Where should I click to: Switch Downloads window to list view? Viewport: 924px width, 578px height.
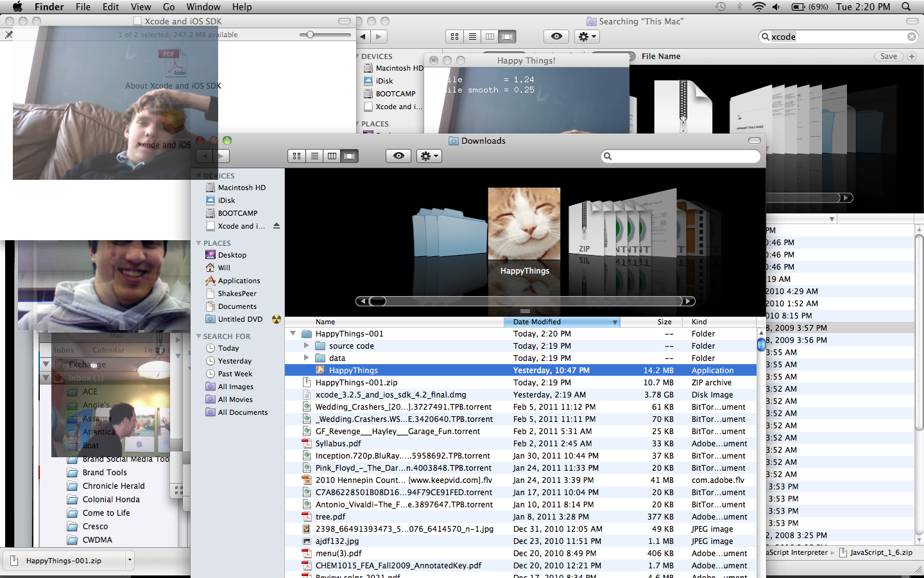(x=314, y=156)
